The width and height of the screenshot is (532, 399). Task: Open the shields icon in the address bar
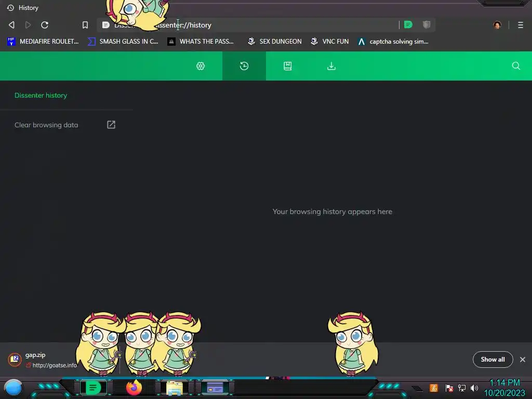click(427, 24)
